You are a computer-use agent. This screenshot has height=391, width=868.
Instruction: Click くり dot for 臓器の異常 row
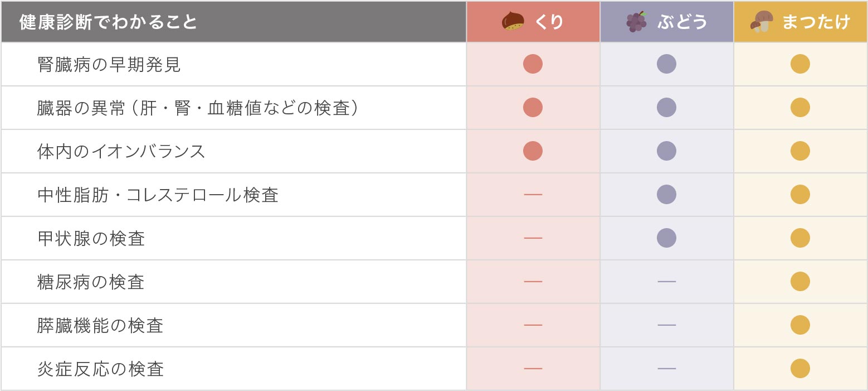533,108
